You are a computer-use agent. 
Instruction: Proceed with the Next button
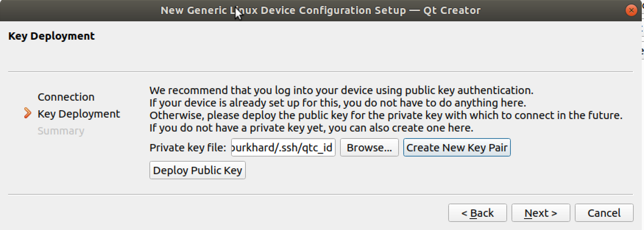pyautogui.click(x=541, y=213)
